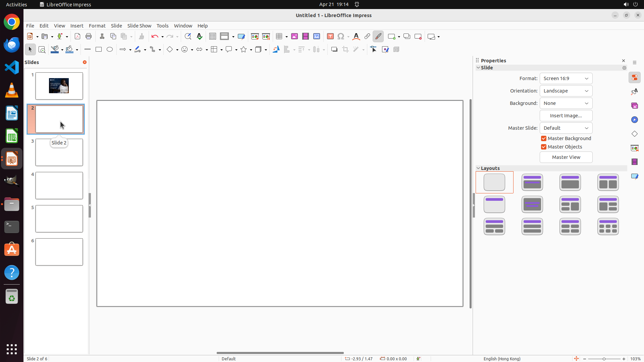Select the Ellipse drawing tool

pyautogui.click(x=110, y=50)
